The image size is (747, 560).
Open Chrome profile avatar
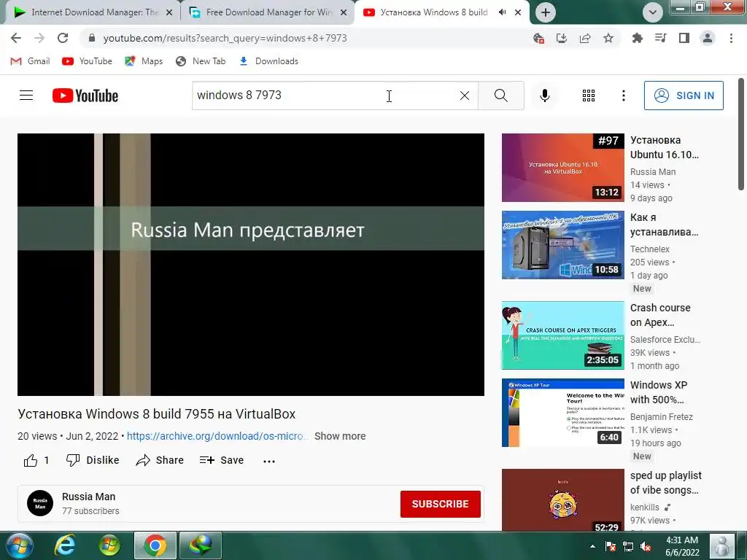click(708, 38)
